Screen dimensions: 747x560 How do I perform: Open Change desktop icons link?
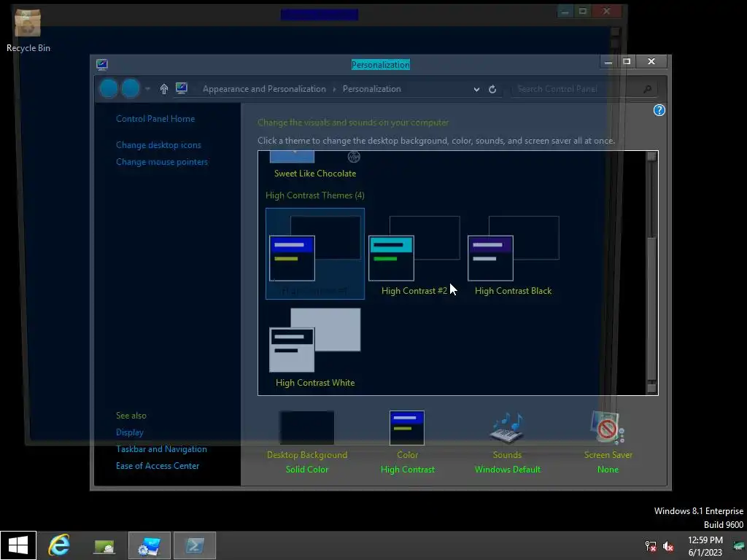158,145
